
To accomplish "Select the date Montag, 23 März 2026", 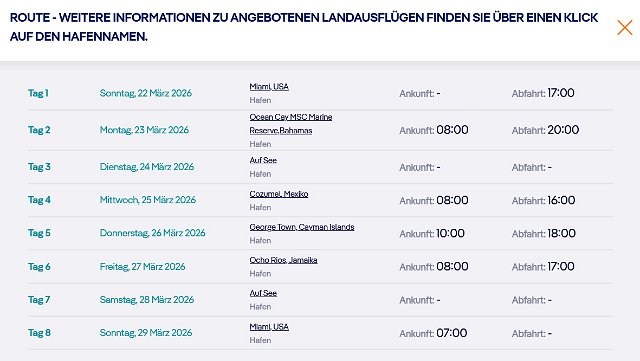I will click(144, 130).
